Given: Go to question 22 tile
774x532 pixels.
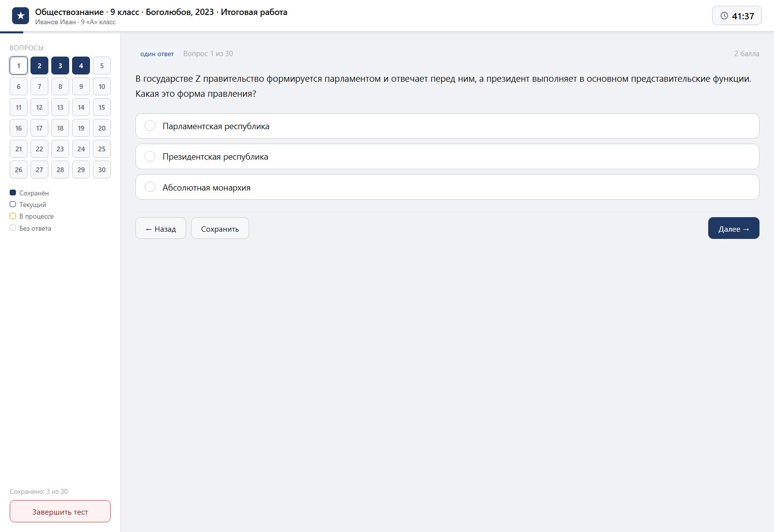Looking at the screenshot, I should click(39, 149).
